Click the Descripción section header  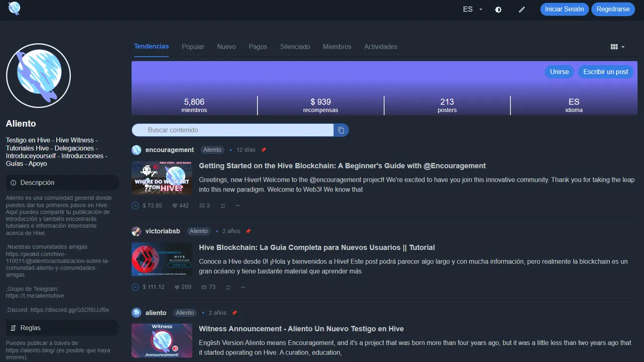pos(62,183)
